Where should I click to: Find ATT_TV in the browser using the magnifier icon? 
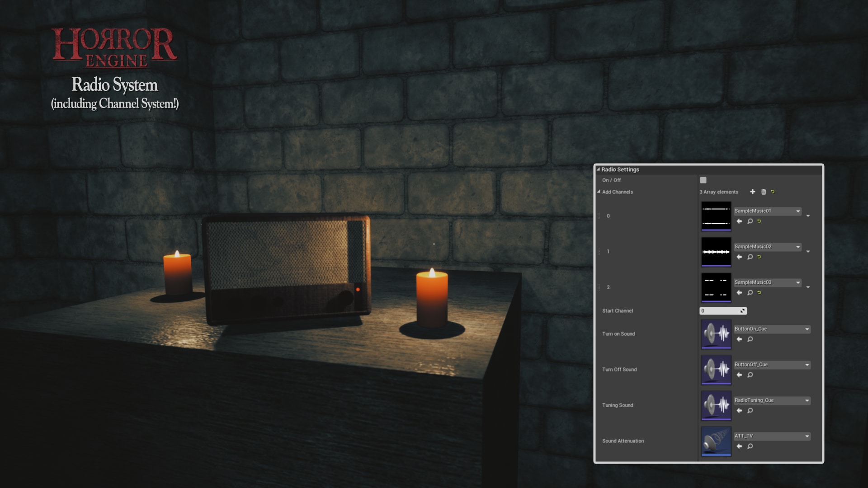(750, 446)
